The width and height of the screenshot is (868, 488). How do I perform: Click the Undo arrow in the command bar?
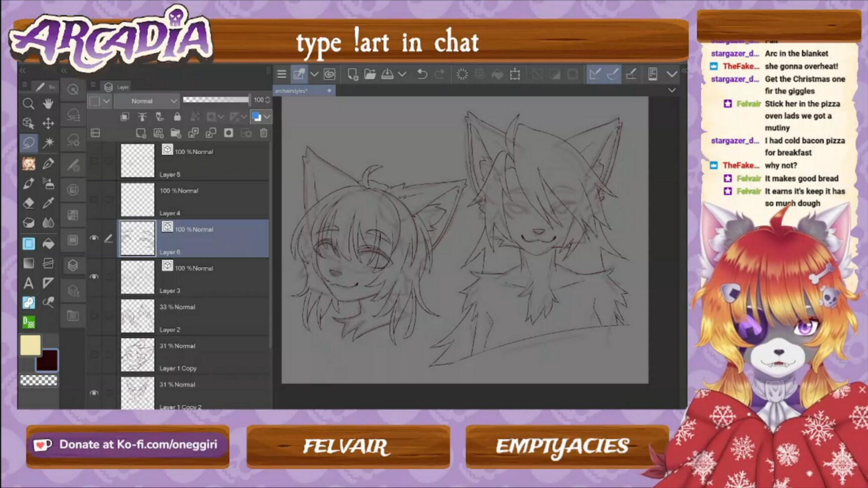[422, 75]
